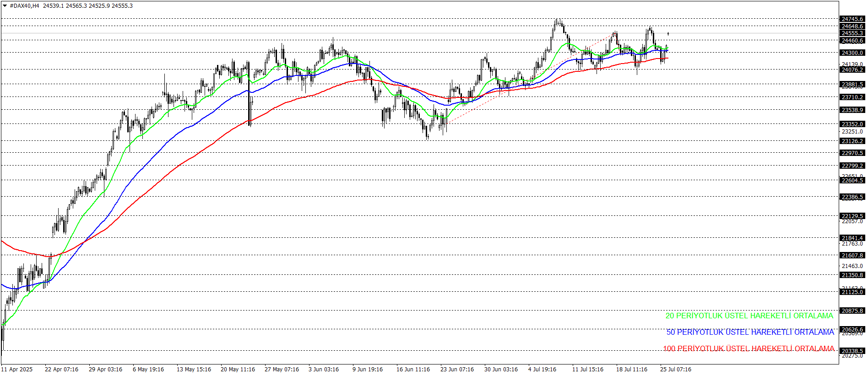Click the 3 Jun 03:16 time label

[x=324, y=369]
